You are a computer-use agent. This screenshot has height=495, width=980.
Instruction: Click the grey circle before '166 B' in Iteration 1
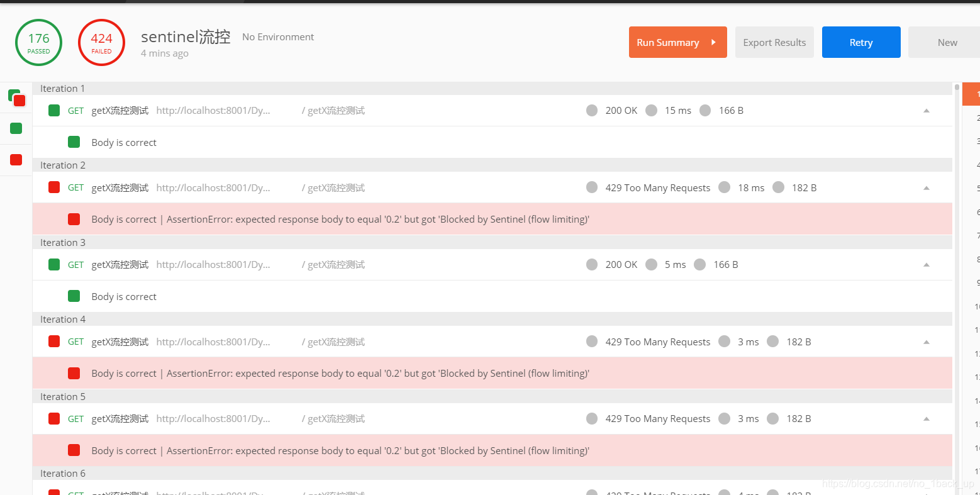(705, 111)
